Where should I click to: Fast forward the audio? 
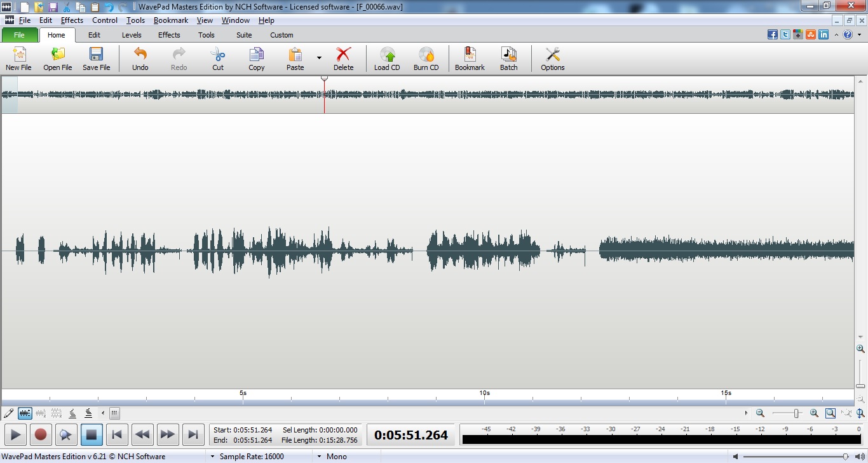(x=168, y=435)
